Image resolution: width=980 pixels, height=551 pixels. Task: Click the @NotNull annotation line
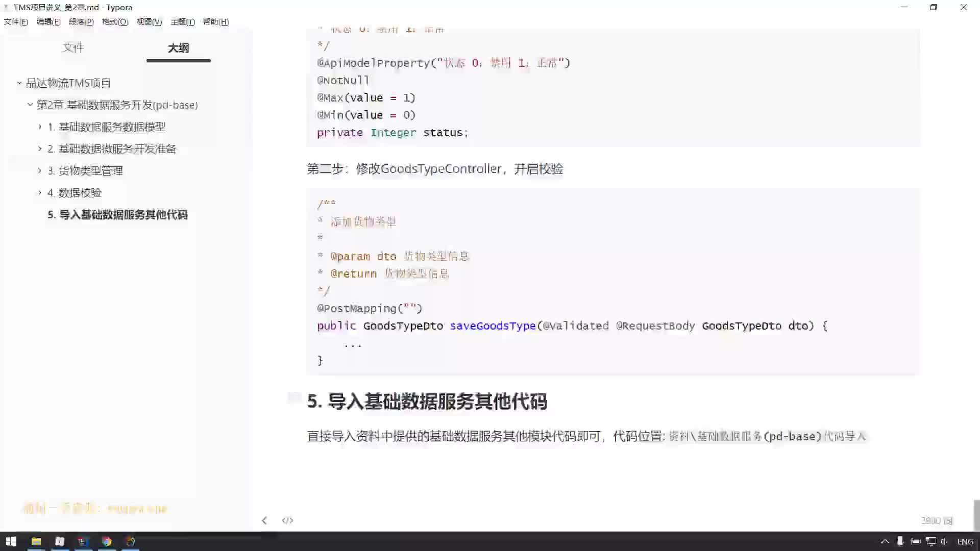pyautogui.click(x=342, y=80)
